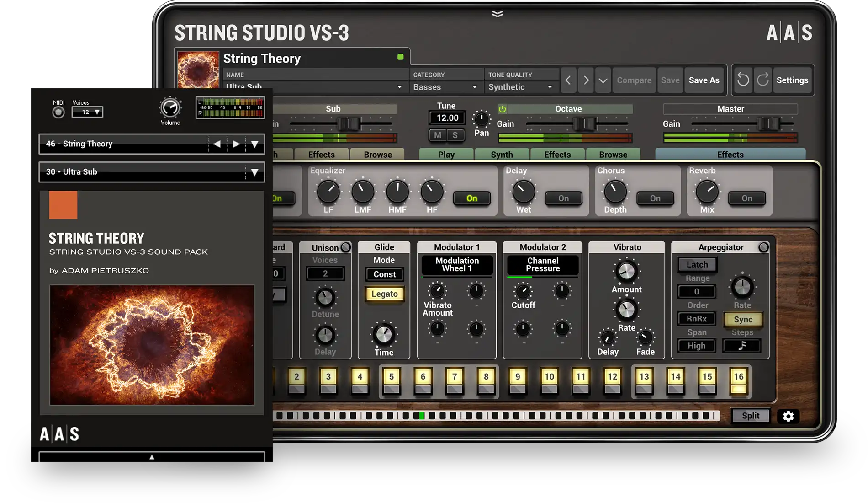Adjust the Volume knob icon
The width and height of the screenshot is (868, 503).
tap(170, 109)
